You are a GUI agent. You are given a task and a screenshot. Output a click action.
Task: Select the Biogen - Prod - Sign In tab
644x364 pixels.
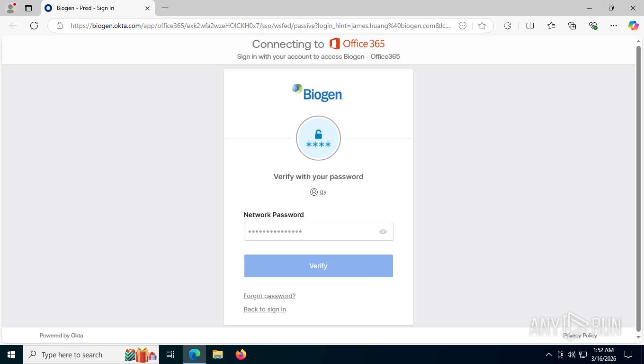point(98,8)
